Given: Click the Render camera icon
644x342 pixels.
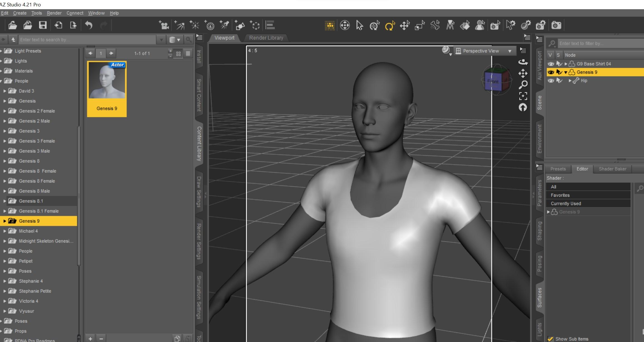Looking at the screenshot, I should 556,26.
